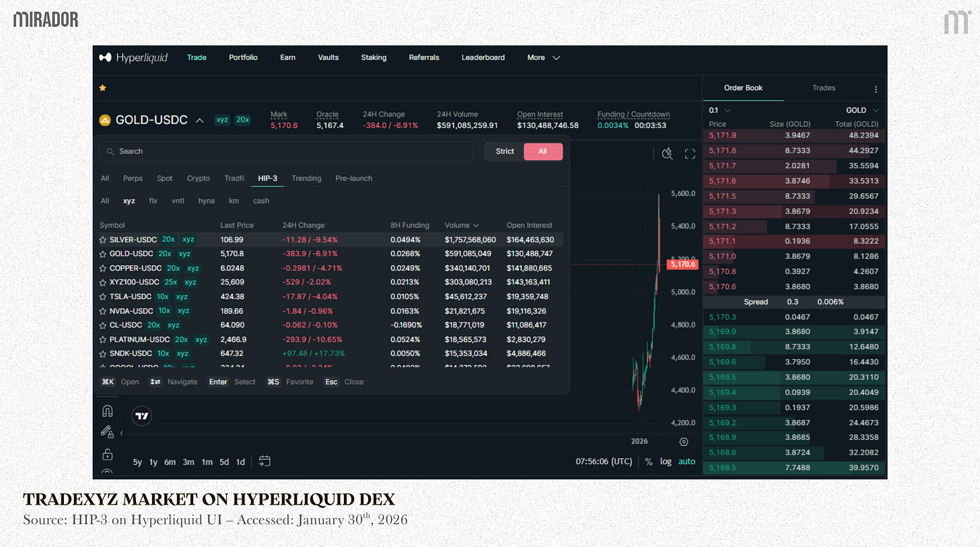Favorite GOLD-USDC row star
This screenshot has height=547, width=980.
pyautogui.click(x=103, y=254)
